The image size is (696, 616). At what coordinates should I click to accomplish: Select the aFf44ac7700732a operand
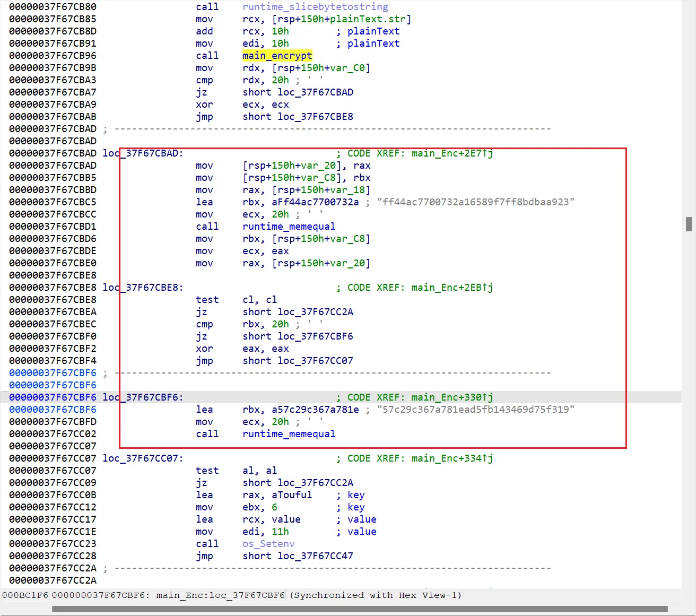(x=315, y=202)
